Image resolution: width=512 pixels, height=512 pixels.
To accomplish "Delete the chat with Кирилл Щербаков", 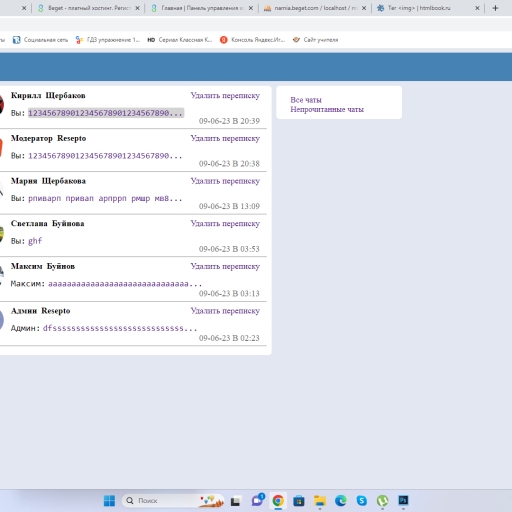I will tap(225, 95).
